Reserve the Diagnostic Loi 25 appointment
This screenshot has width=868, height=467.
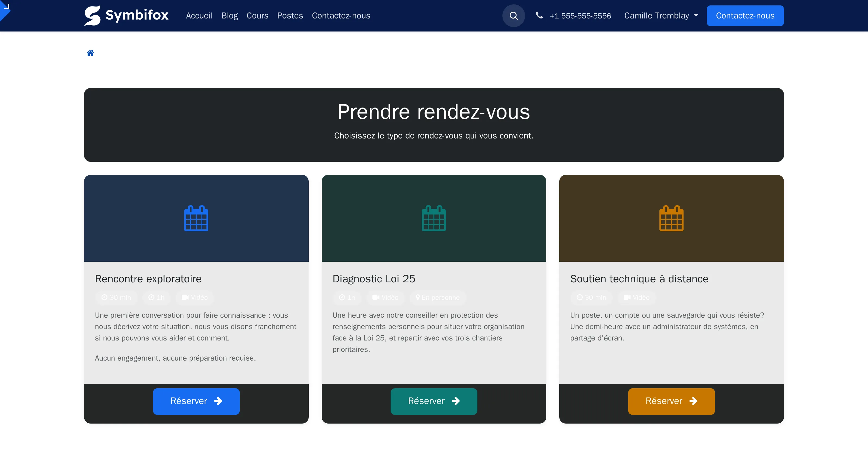434,401
